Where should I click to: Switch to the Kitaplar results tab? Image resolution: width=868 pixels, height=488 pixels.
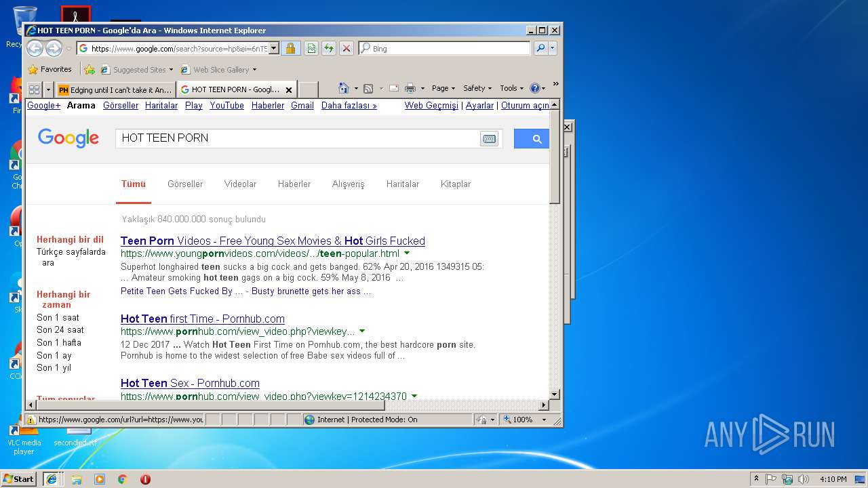(x=456, y=184)
